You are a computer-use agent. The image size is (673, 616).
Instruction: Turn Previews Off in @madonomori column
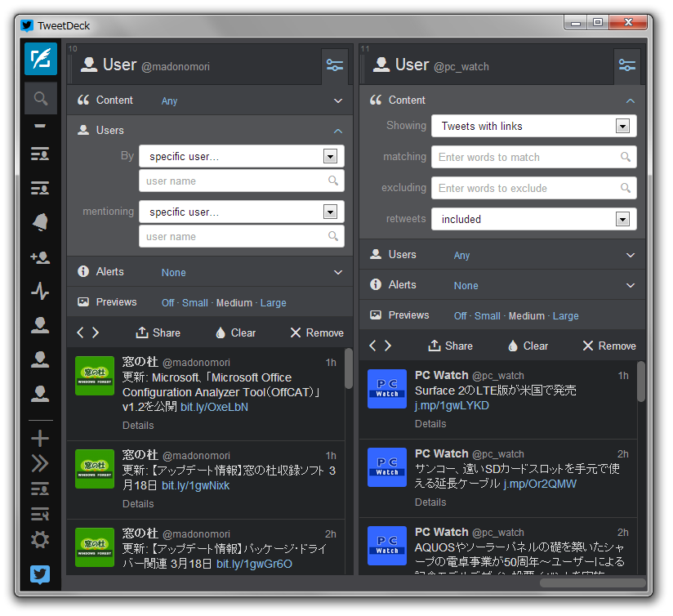click(x=167, y=301)
